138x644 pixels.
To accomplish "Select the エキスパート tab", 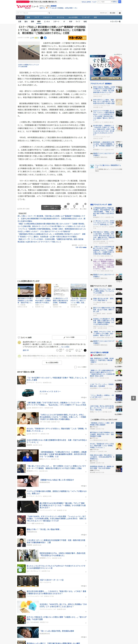I will [48, 17].
